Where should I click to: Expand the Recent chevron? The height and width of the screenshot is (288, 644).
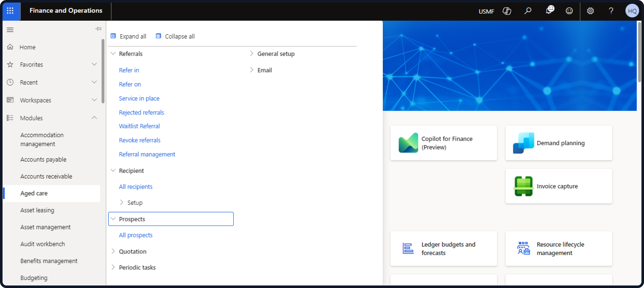tap(94, 82)
